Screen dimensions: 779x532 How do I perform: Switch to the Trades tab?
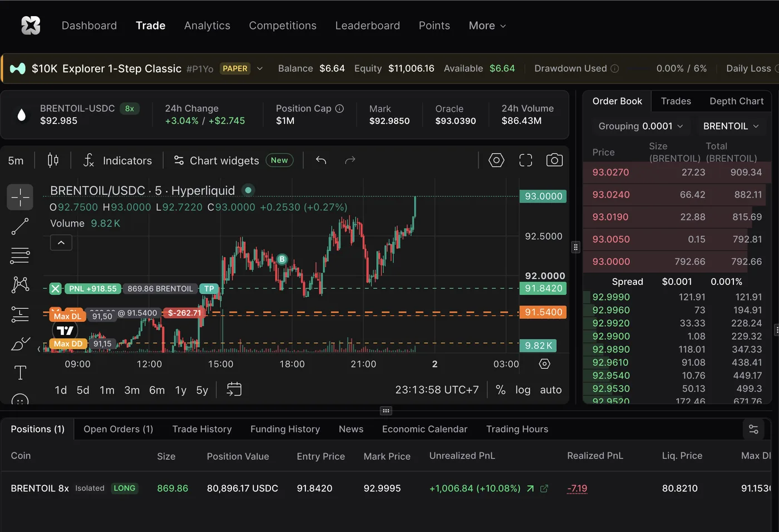(x=676, y=101)
